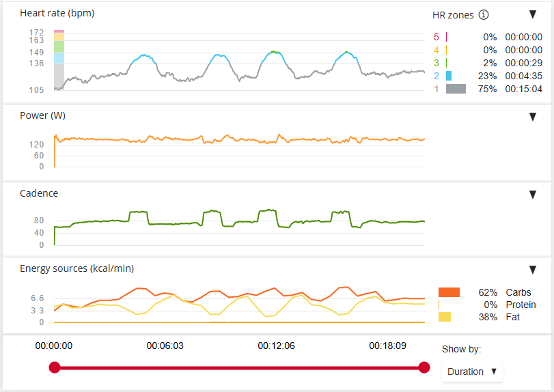Select the HR zone 1 gray bar
Viewport: 554px width, 392px height.
click(456, 89)
